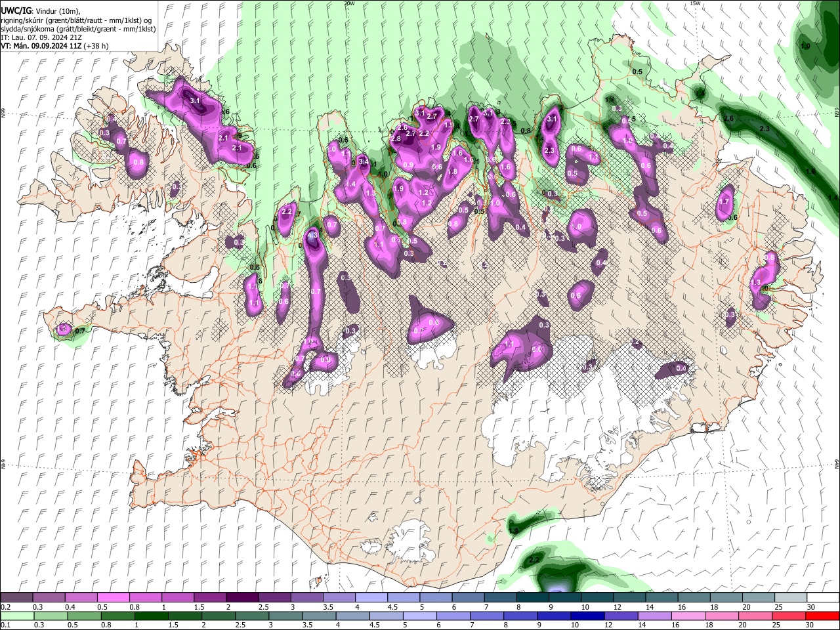Select the bright red 30 swatch in lower legend row
Image resolution: width=840 pixels, height=630 pixels.
tap(822, 616)
